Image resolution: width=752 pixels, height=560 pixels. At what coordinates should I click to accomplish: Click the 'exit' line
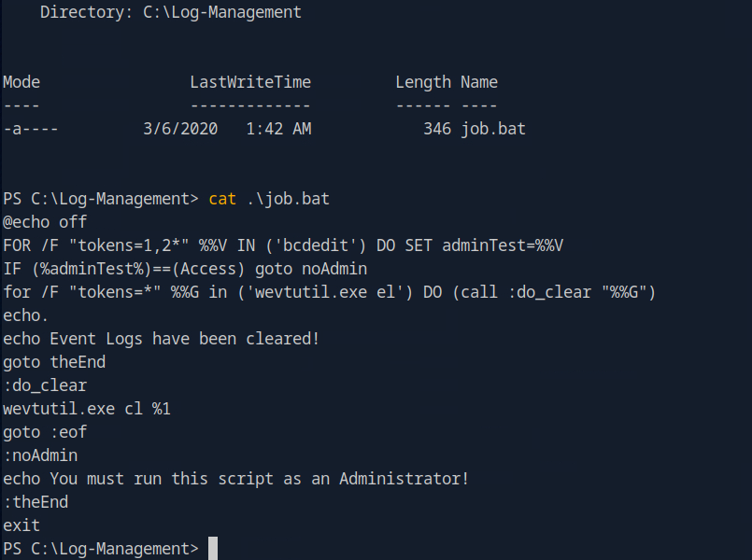pyautogui.click(x=21, y=525)
